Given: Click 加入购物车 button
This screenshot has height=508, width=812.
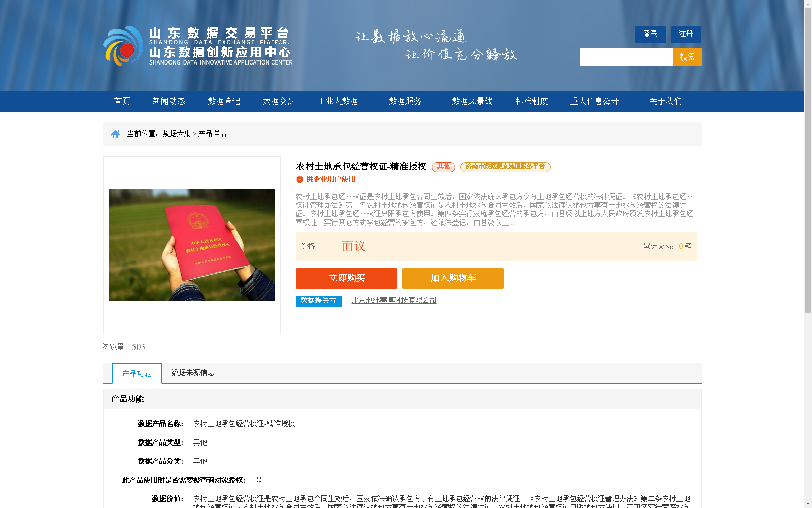Looking at the screenshot, I should (453, 278).
